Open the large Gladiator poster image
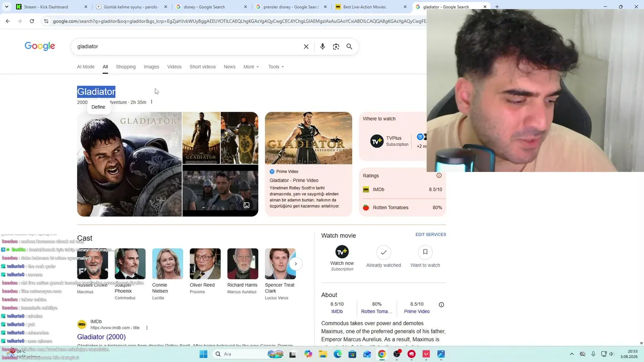Screen dimensions: 644x362 click(x=129, y=164)
